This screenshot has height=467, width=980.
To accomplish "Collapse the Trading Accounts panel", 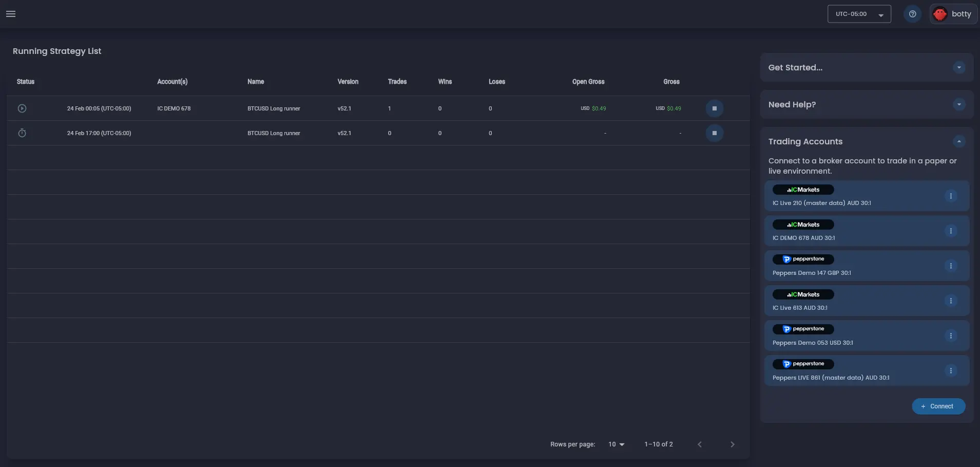I will pyautogui.click(x=958, y=141).
